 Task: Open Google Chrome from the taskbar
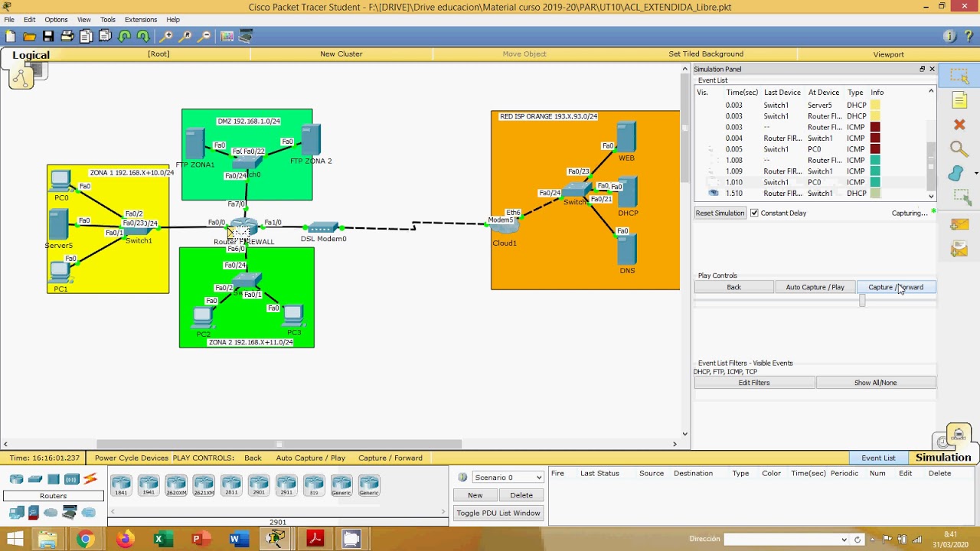click(x=85, y=540)
